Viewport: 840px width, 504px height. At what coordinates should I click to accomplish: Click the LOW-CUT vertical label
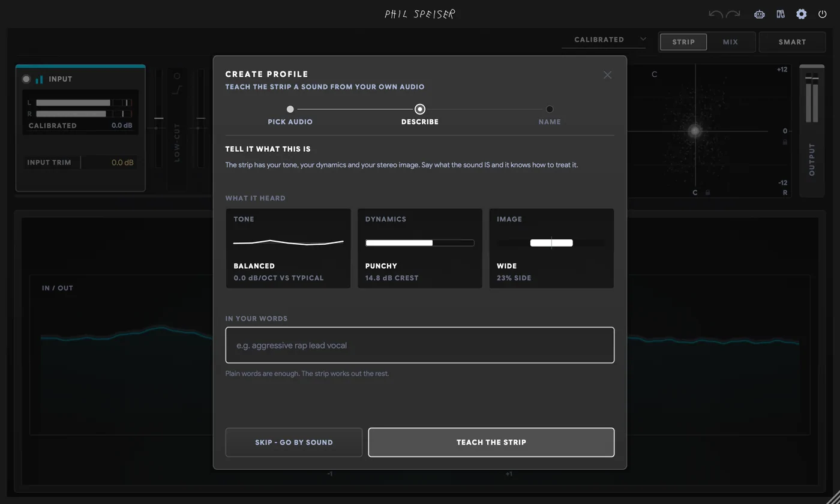pyautogui.click(x=177, y=142)
